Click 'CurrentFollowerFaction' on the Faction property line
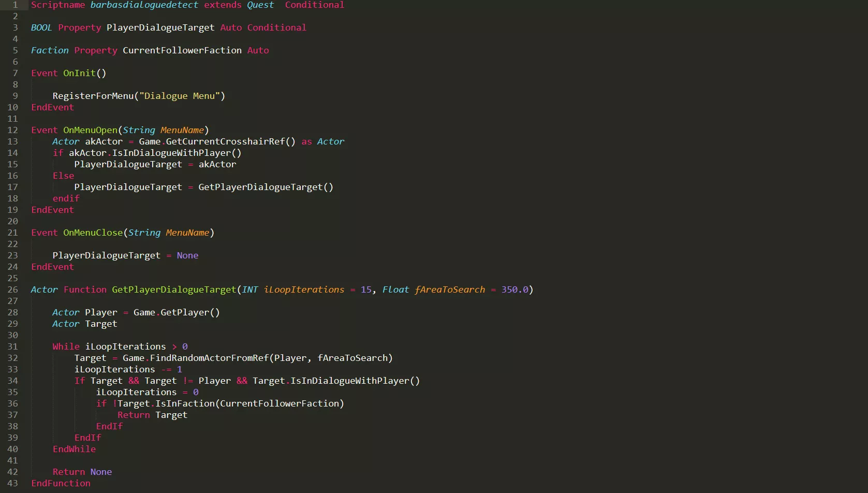The width and height of the screenshot is (868, 493). 182,50
